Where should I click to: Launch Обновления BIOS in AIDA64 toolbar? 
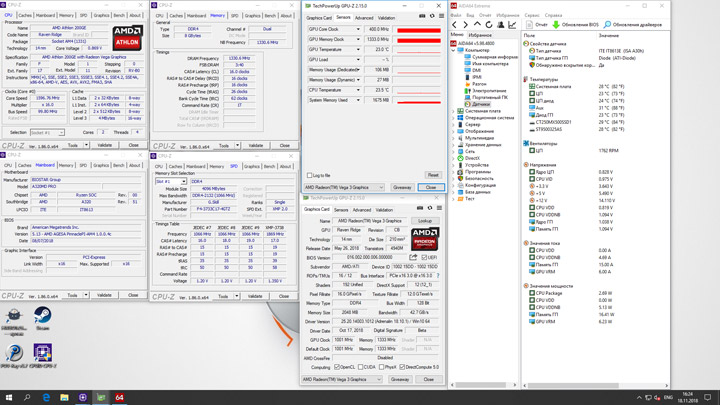(575, 25)
